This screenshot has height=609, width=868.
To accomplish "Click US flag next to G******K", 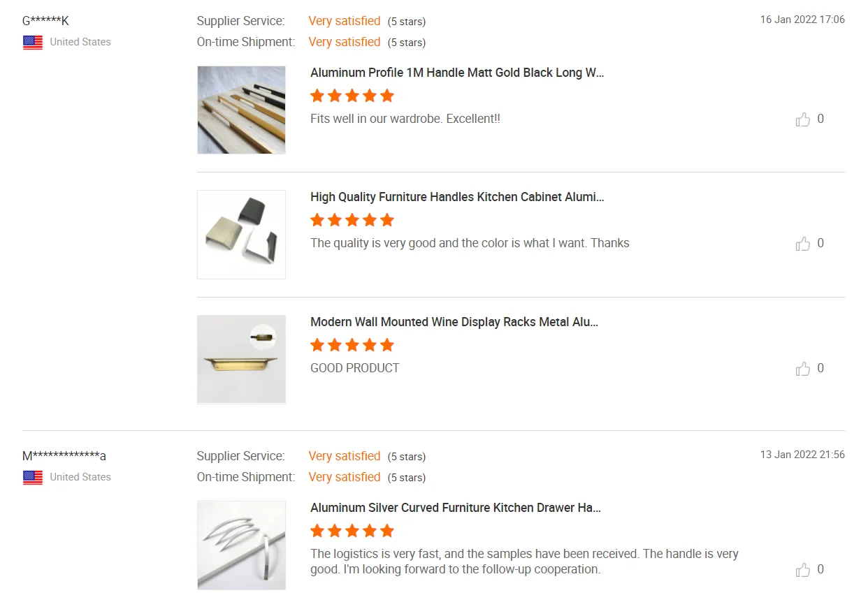I will (33, 43).
